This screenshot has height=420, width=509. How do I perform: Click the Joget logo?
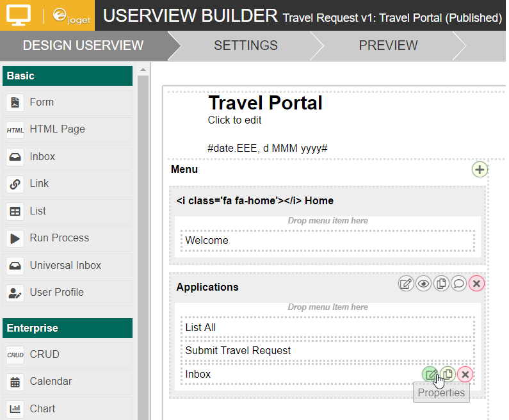coord(71,16)
